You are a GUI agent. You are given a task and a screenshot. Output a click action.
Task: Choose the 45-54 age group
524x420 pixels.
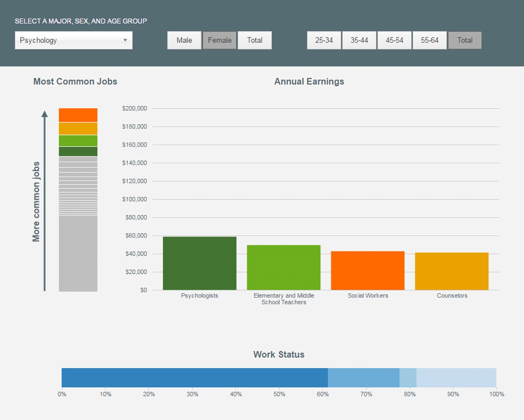click(394, 40)
